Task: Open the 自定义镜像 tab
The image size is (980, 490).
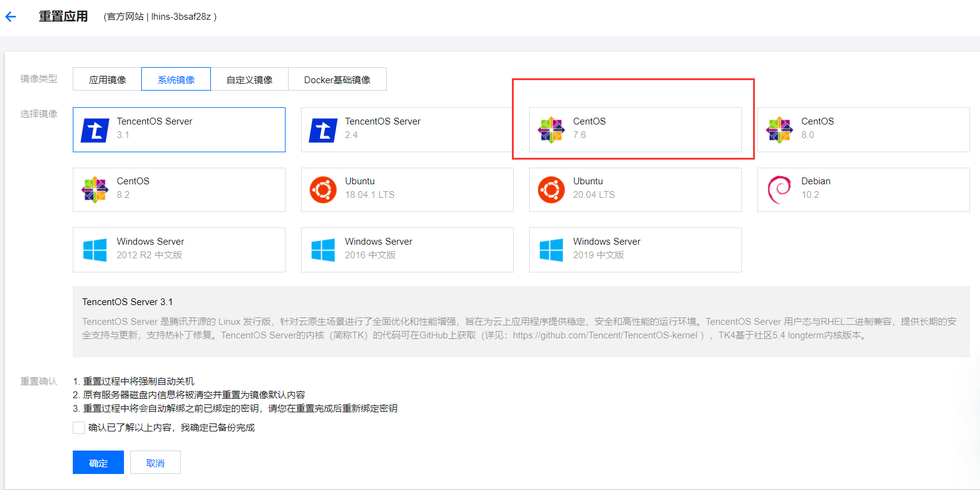Action: pos(249,80)
